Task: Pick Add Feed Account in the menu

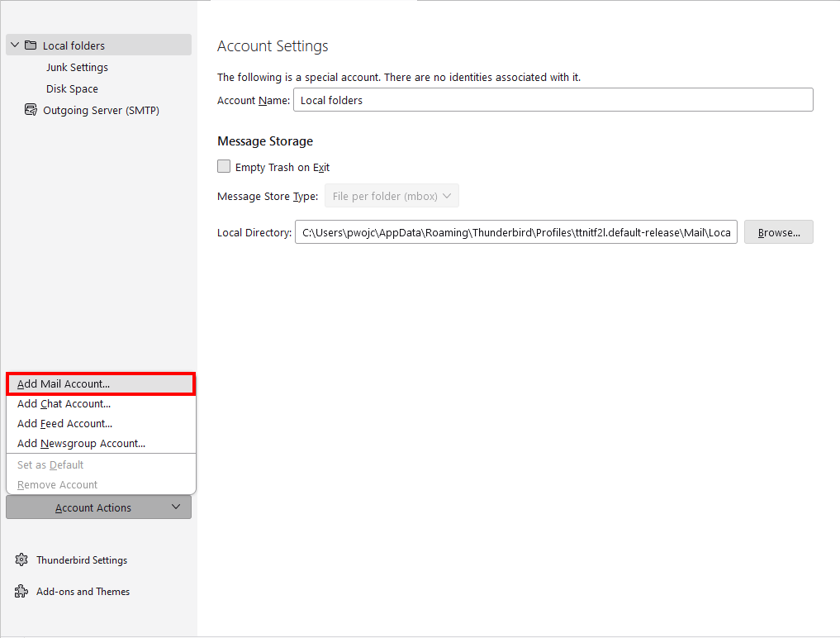Action: (x=64, y=424)
